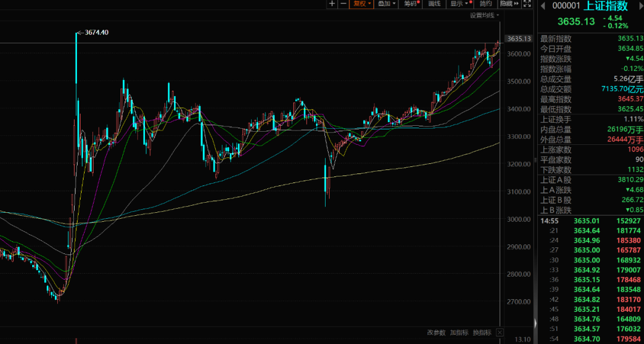This screenshot has width=644, height=344.
Task: Click the 3674.40 high price marker
Action: (x=97, y=32)
